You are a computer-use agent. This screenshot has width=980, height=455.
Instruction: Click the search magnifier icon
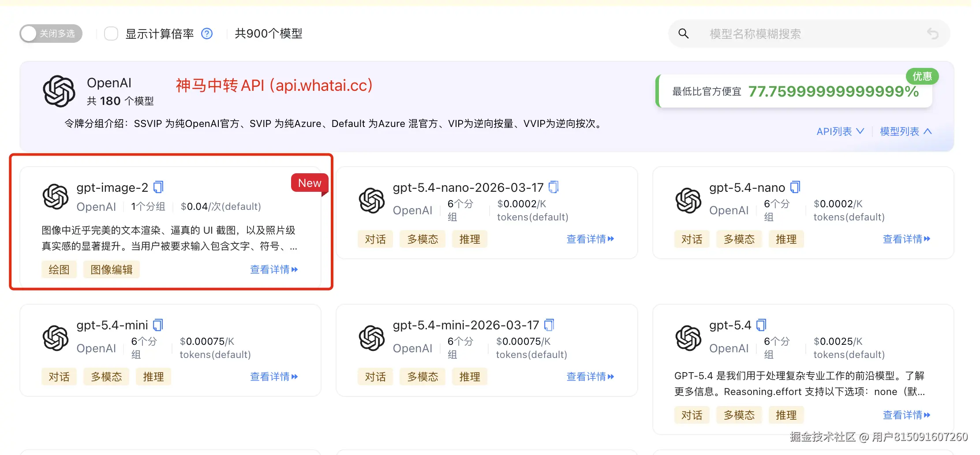point(683,34)
